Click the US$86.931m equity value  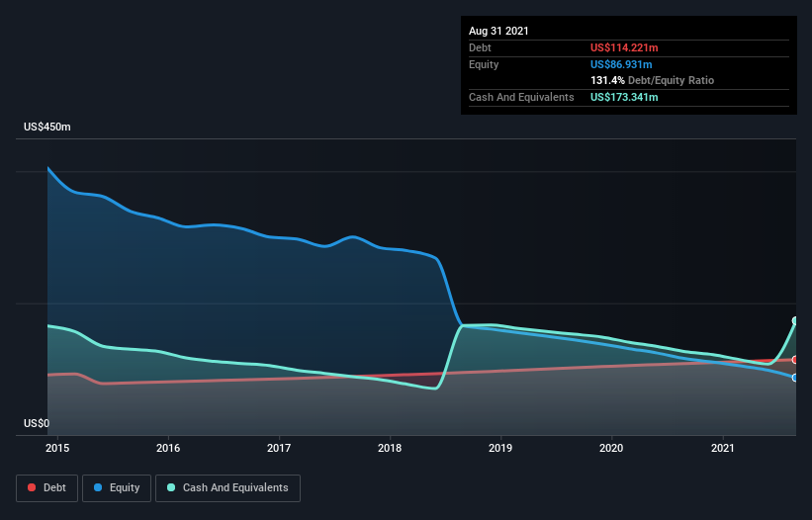(621, 64)
